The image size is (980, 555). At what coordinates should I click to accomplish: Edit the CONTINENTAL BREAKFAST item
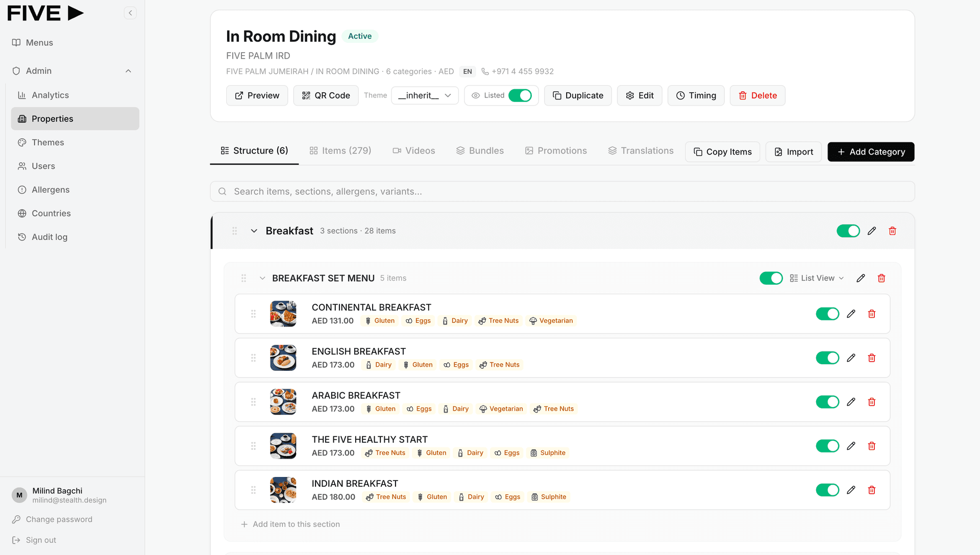click(851, 314)
